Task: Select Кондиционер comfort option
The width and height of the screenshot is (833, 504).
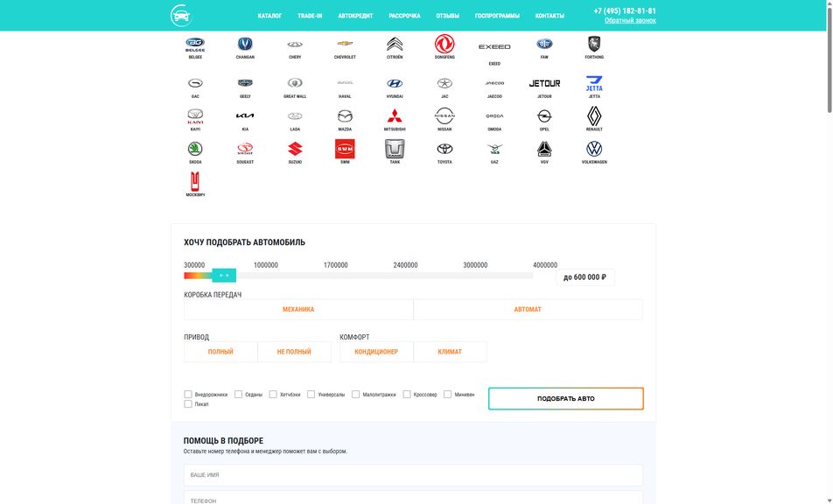Action: click(x=376, y=352)
